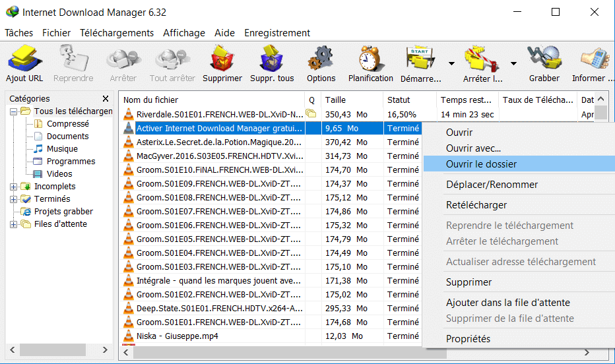The height and width of the screenshot is (364, 615).
Task: Select the Programmes category
Action: (71, 162)
